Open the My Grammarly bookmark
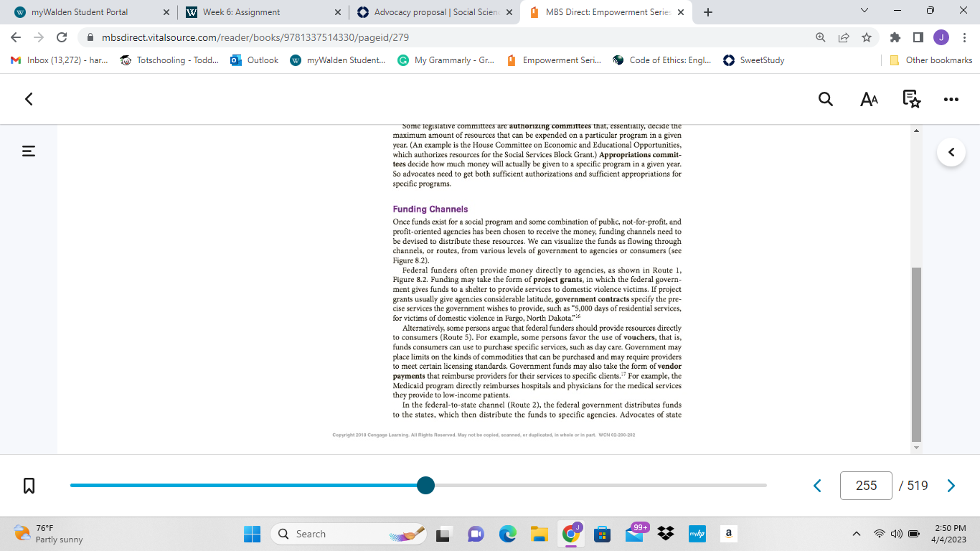980x551 pixels. pos(446,60)
